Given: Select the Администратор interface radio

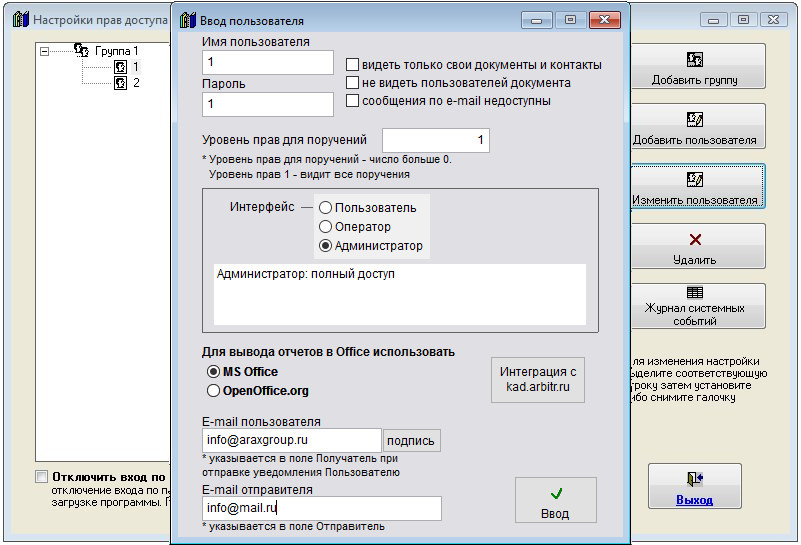Looking at the screenshot, I should click(325, 246).
